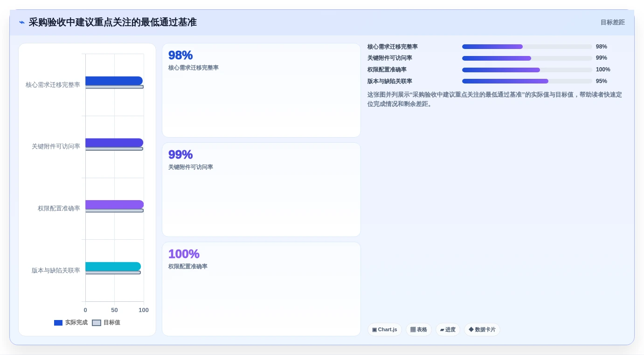Click the 98% value in progress list

coord(602,47)
